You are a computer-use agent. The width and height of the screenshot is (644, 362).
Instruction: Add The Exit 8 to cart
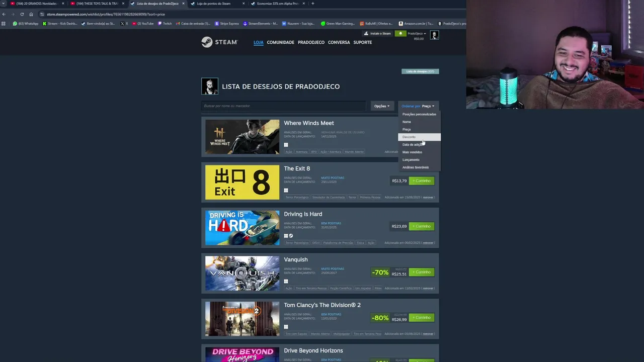[422, 180]
